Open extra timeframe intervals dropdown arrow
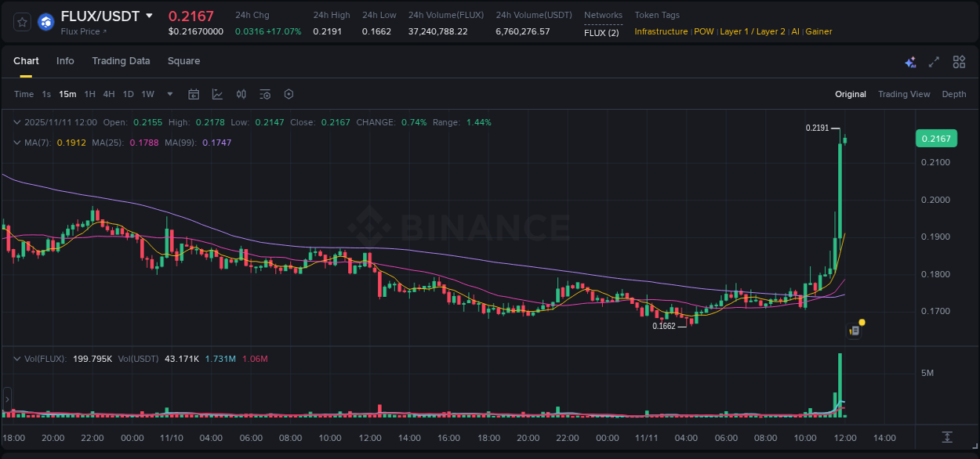Image resolution: width=980 pixels, height=459 pixels. point(169,94)
